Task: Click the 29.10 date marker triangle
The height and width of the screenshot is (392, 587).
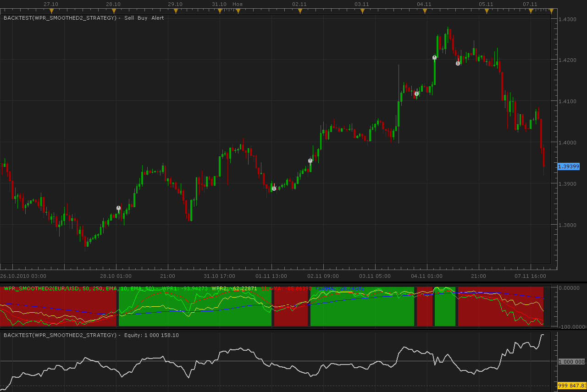Action: click(x=176, y=11)
